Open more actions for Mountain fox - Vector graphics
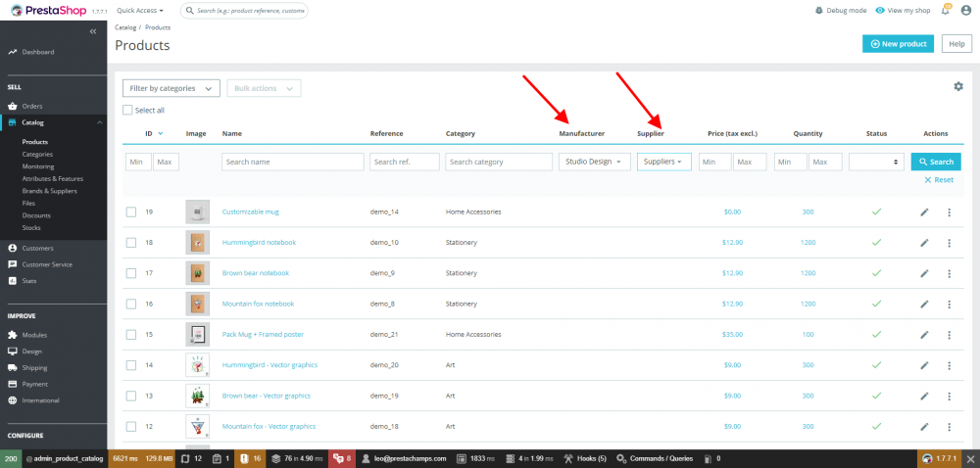Viewport: 980px width, 468px height. pyautogui.click(x=949, y=426)
